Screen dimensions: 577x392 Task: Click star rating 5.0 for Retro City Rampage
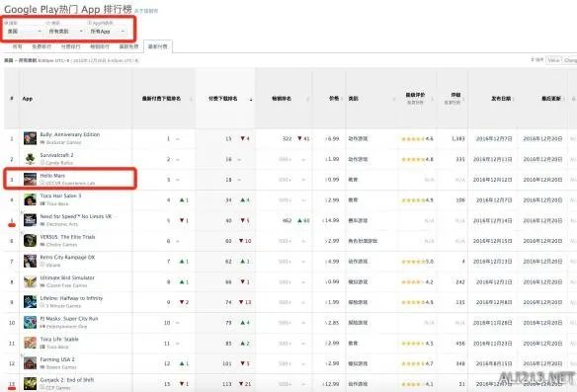417,262
